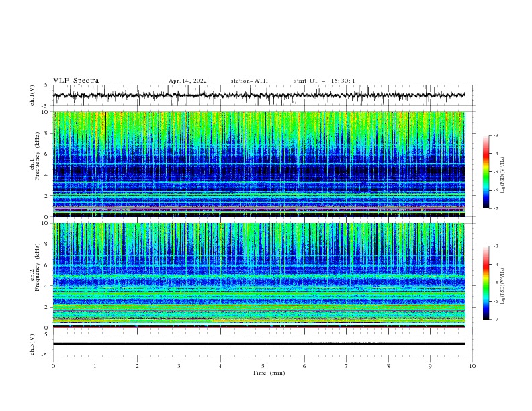Click the ch.2 spectrogram panel

(x=259, y=275)
